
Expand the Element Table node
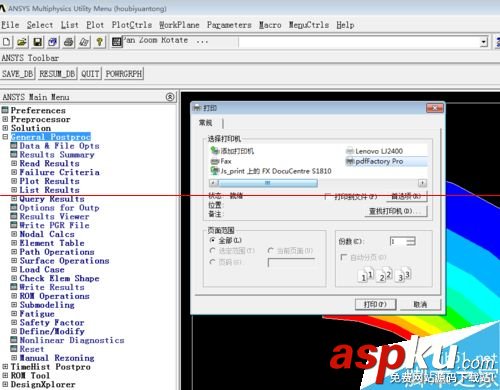(14, 243)
